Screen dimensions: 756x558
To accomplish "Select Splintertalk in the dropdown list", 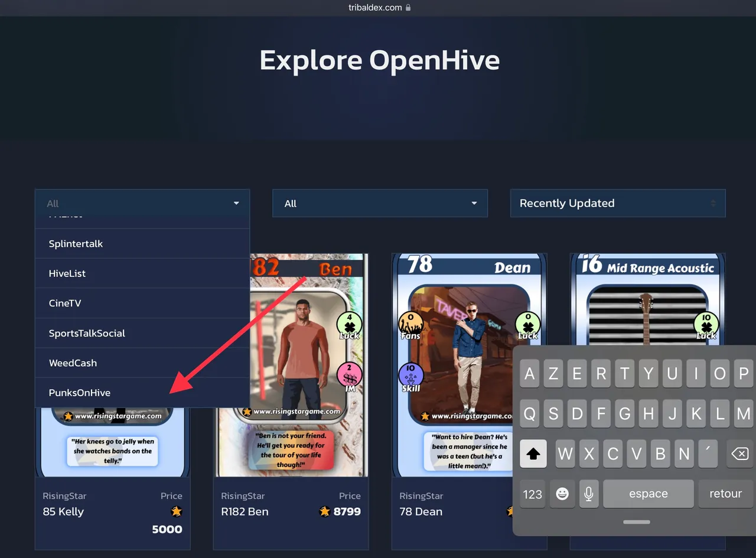I will coord(142,243).
